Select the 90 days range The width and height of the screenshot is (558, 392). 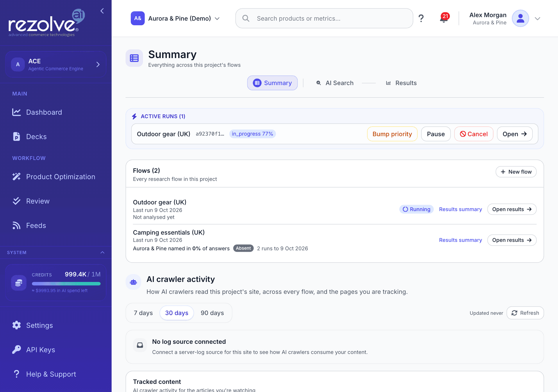pos(212,313)
